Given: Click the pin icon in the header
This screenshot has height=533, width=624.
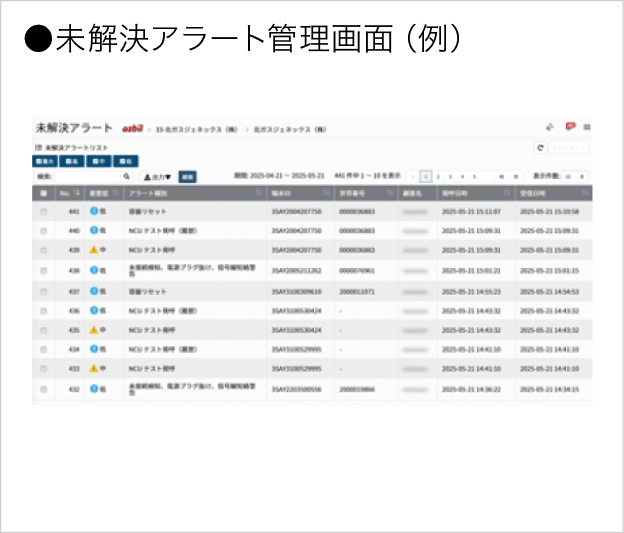Looking at the screenshot, I should click(550, 128).
